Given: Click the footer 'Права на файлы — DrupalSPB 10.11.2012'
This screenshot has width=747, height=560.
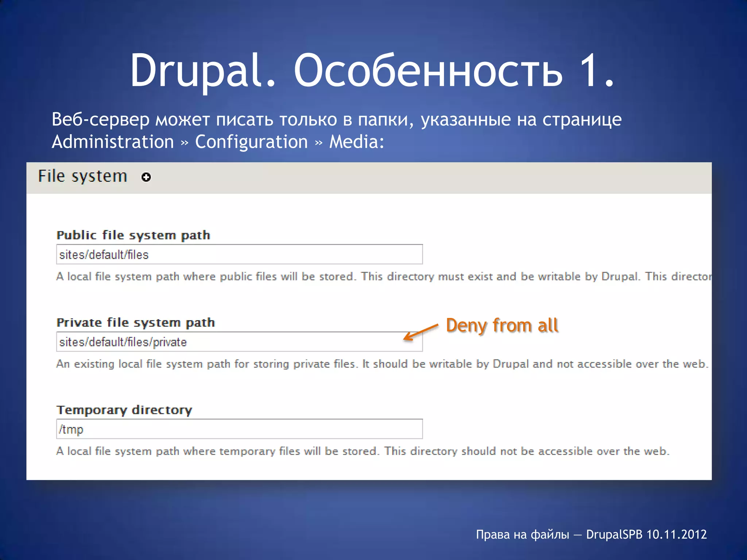Looking at the screenshot, I should [591, 534].
